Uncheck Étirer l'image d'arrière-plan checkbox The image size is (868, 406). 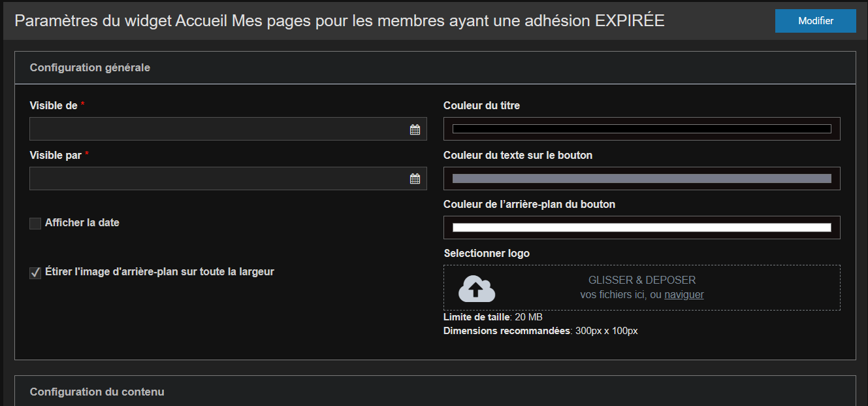pyautogui.click(x=35, y=273)
